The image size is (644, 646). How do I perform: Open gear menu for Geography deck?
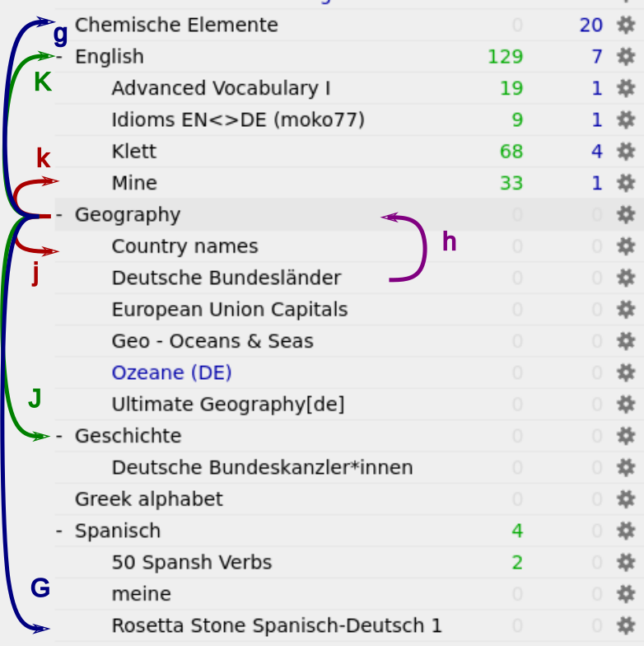click(626, 215)
